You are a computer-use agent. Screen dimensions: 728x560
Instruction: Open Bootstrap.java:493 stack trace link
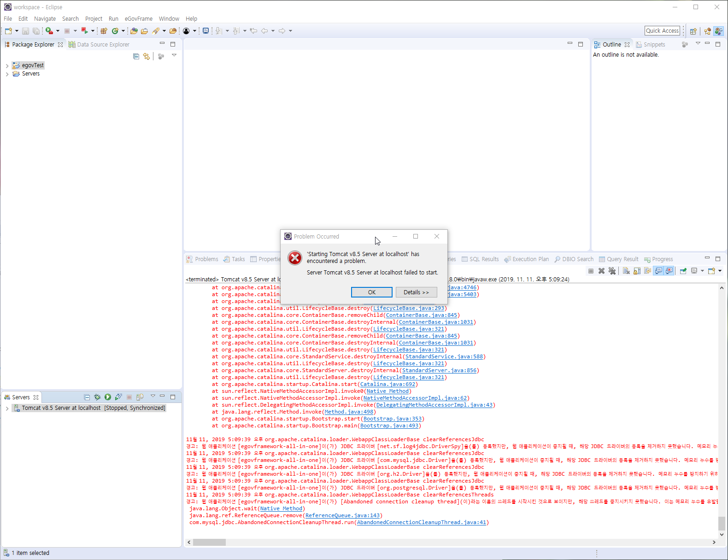(x=389, y=426)
